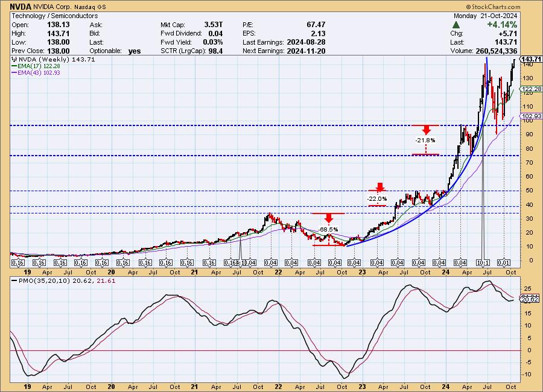Click the 122.28 EMA tag on the price axis
This screenshot has width=543, height=392.
click(531, 89)
